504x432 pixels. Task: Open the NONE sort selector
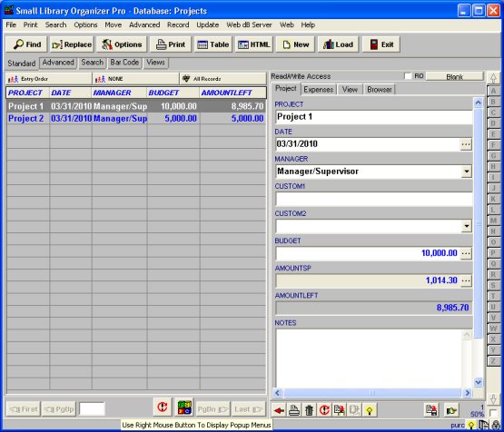[135, 79]
